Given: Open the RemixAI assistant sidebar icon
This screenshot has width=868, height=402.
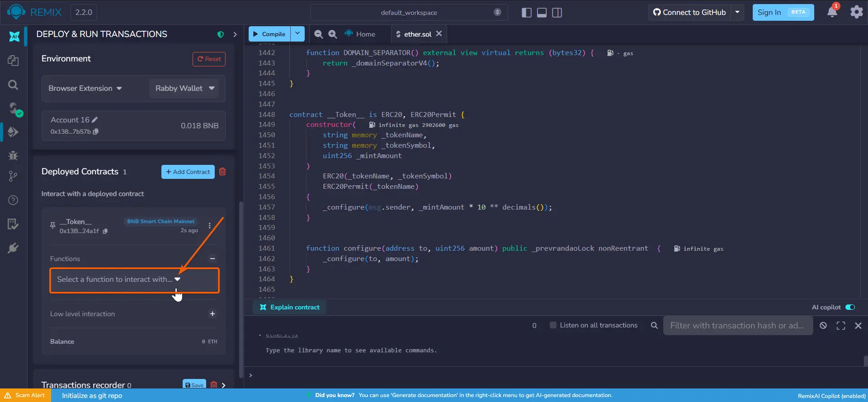Looking at the screenshot, I should 14,37.
